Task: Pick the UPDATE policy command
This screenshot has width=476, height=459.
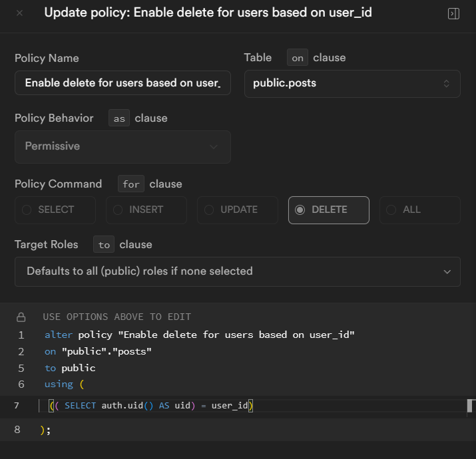Action: pos(238,210)
